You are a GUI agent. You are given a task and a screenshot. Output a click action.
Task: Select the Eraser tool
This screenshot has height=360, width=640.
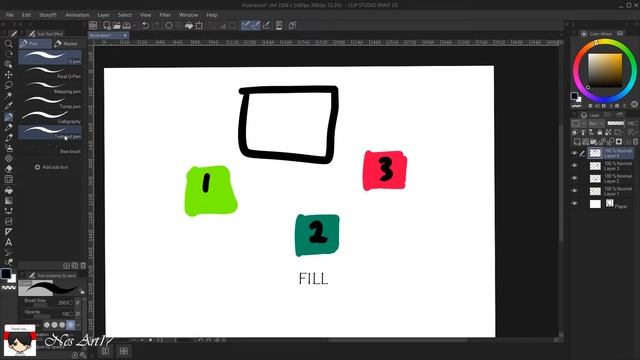(8, 169)
